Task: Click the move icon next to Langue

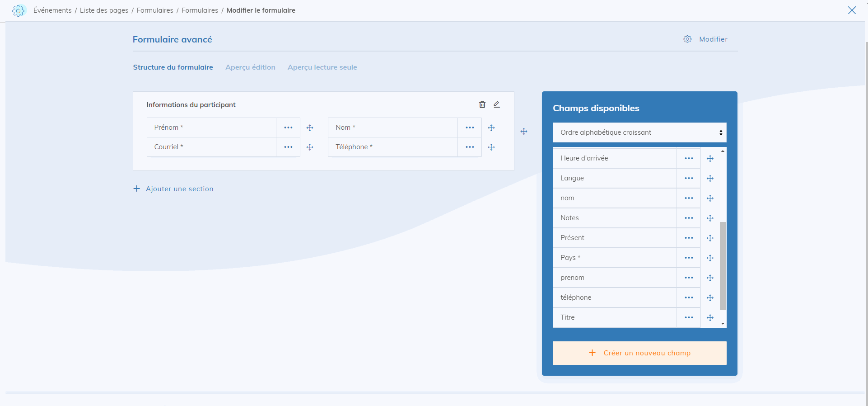Action: click(x=710, y=179)
